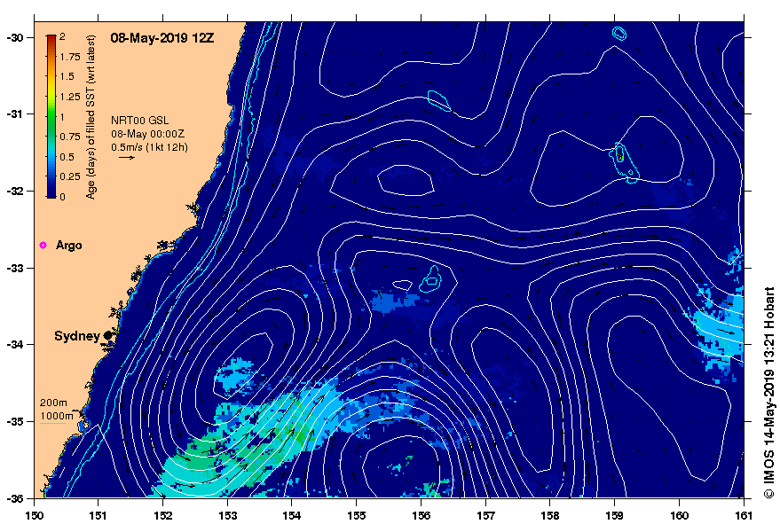Click the Sydney black dot marker
Image resolution: width=780 pixels, height=532 pixels.
point(108,336)
